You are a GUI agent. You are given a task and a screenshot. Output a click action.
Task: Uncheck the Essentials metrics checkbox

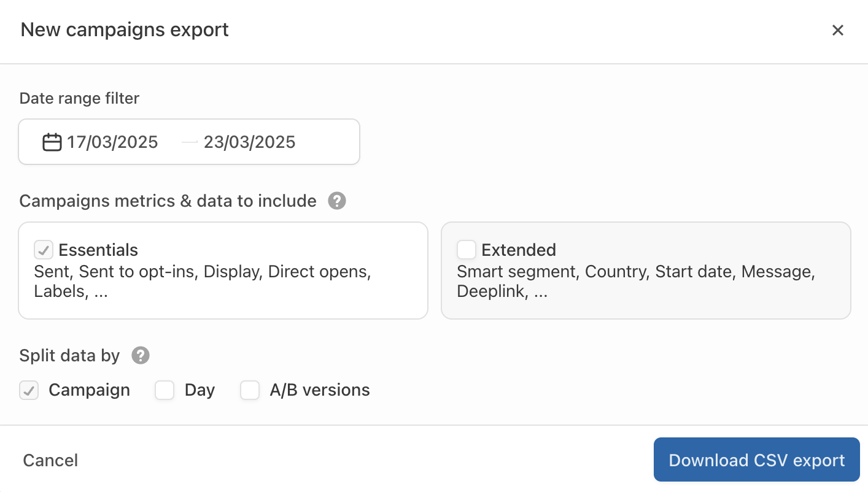point(43,250)
